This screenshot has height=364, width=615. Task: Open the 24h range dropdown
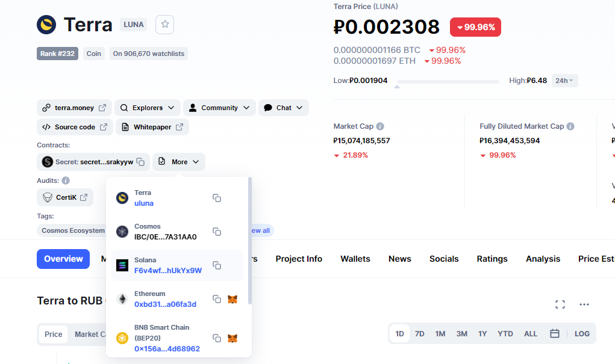pos(564,81)
